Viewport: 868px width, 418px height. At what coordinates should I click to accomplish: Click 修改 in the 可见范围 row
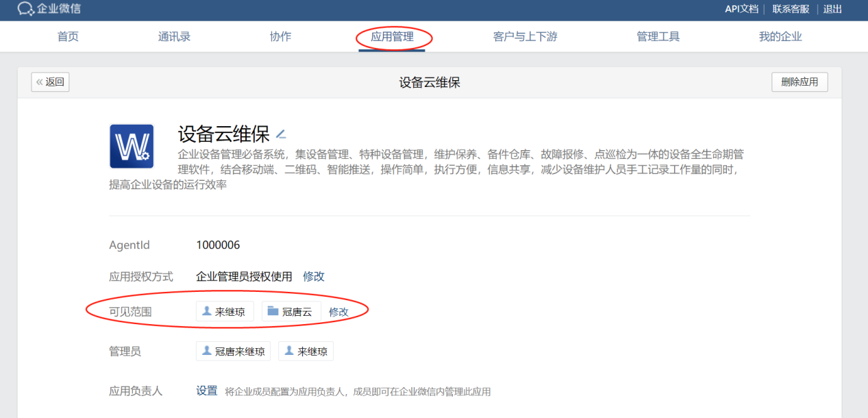(x=338, y=312)
